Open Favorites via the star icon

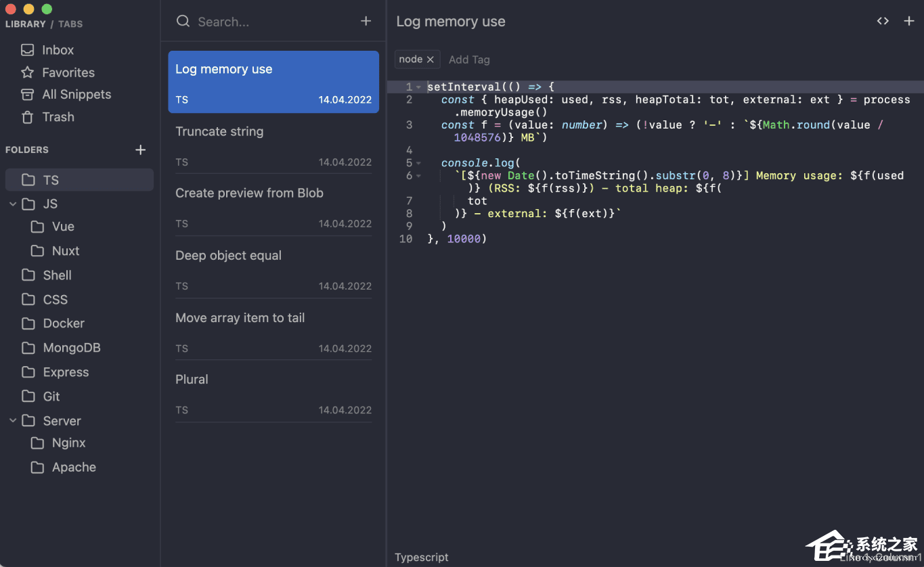[x=27, y=72]
